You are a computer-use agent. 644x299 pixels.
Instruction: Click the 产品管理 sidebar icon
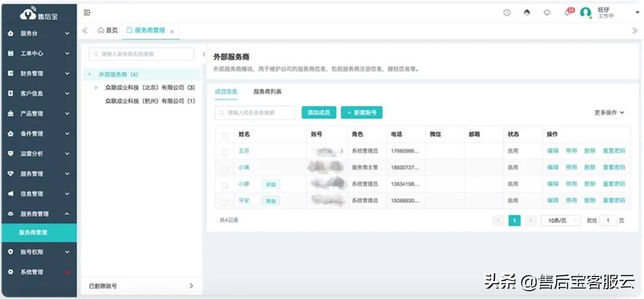pos(11,114)
